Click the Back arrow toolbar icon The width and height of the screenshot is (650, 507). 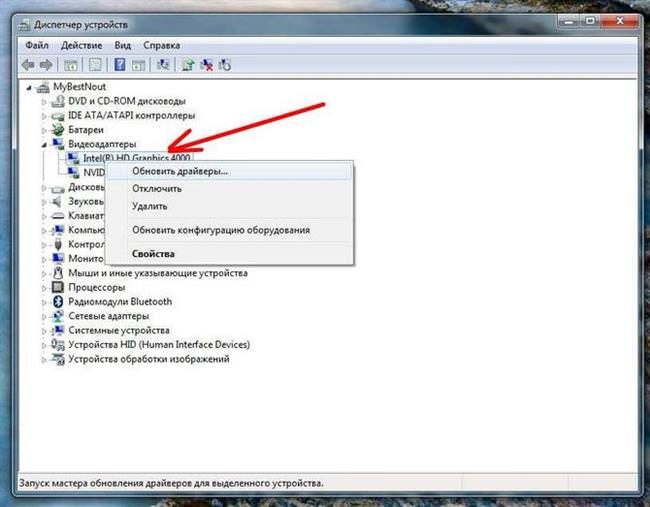point(28,65)
